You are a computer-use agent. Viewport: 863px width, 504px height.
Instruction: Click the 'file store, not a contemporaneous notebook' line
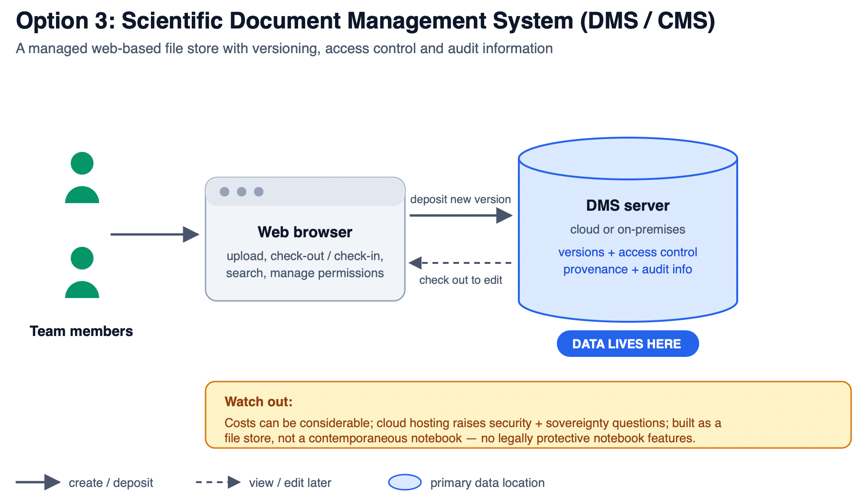tap(460, 438)
